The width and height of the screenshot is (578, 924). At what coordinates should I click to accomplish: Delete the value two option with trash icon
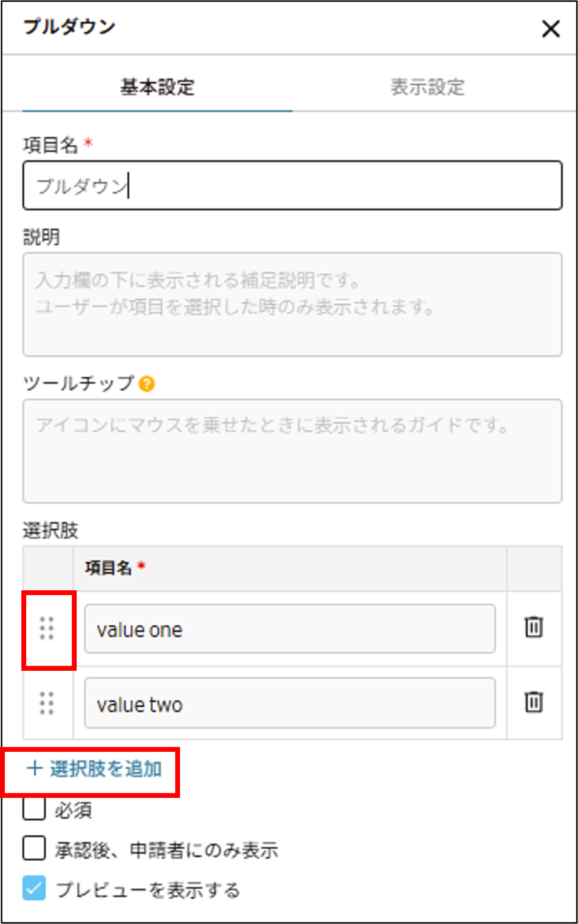[534, 701]
